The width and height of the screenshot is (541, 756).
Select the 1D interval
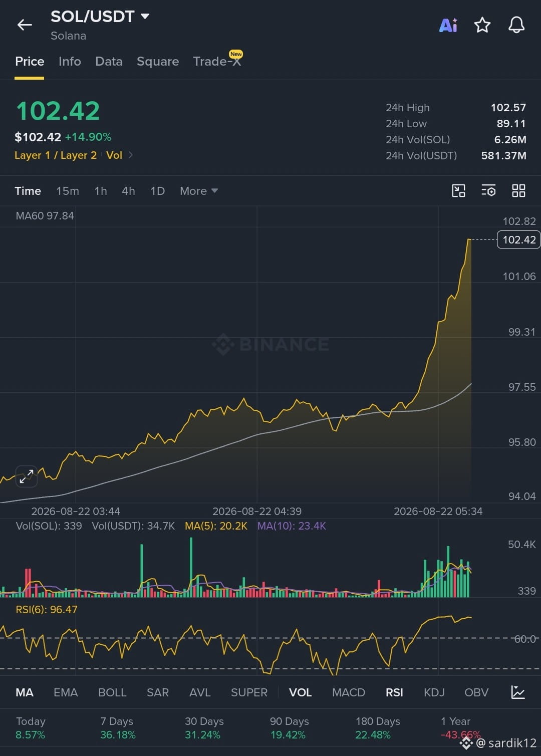pos(157,191)
